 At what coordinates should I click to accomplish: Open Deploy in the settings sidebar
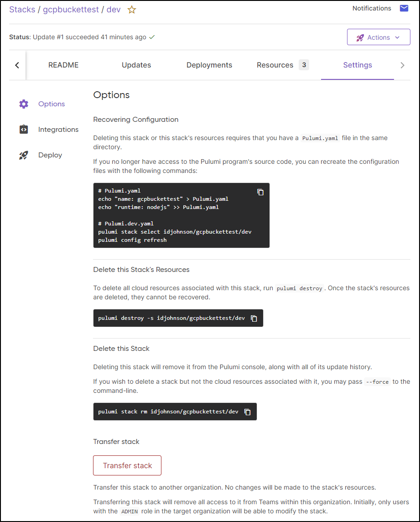pyautogui.click(x=50, y=155)
